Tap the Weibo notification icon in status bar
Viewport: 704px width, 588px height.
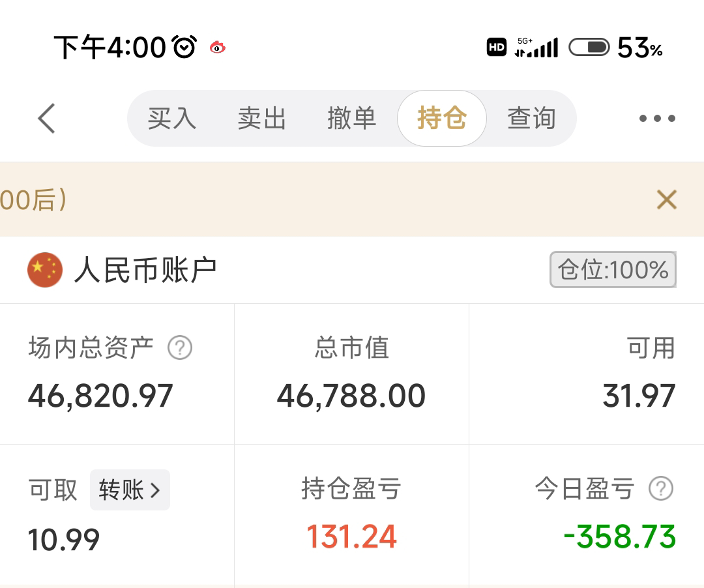click(218, 47)
